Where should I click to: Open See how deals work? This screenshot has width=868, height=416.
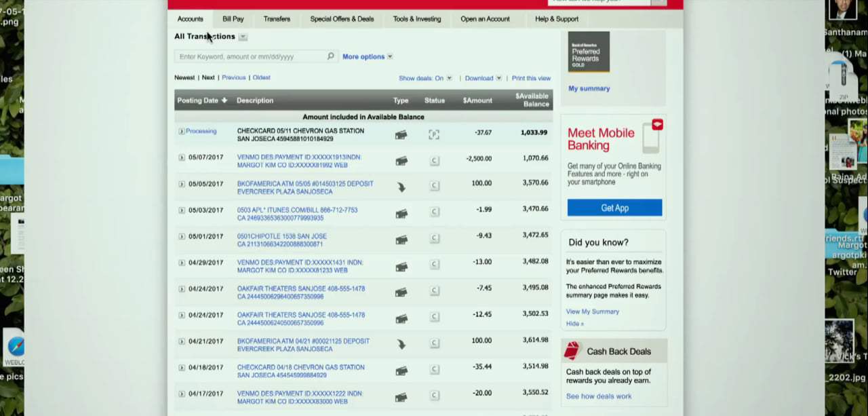[599, 396]
